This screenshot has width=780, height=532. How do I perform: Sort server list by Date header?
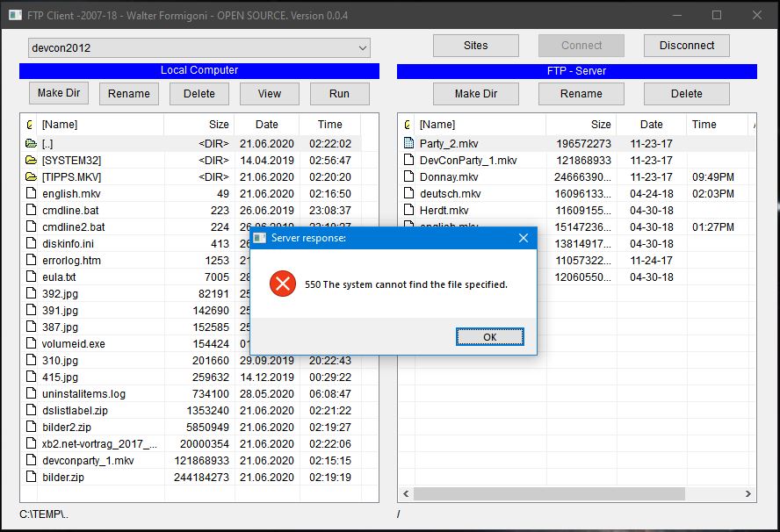[x=651, y=125]
